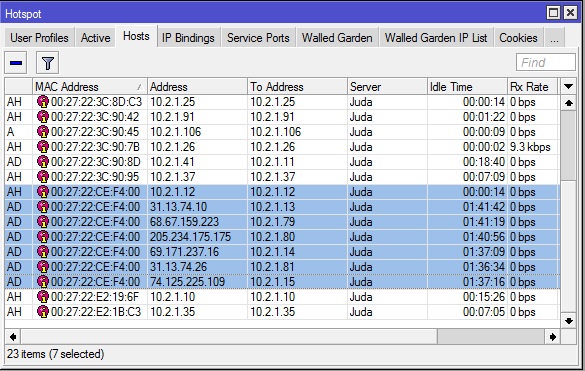Click host icon in row with address 74.125.225.109
The image size is (585, 371).
coord(43,281)
